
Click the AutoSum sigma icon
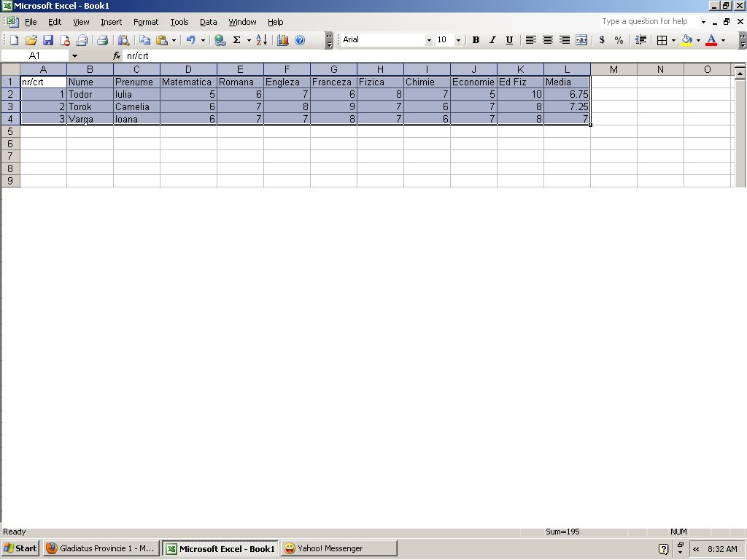pos(237,40)
